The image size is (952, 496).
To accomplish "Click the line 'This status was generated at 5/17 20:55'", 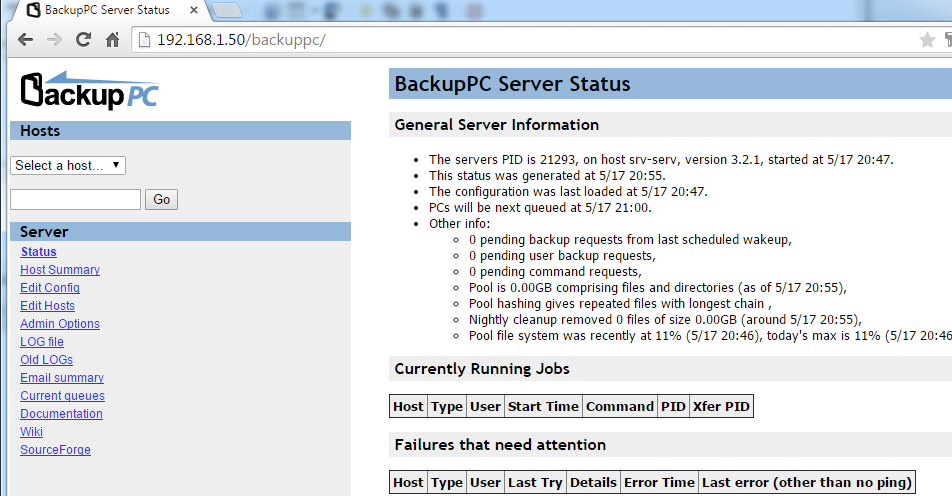I will [x=547, y=175].
